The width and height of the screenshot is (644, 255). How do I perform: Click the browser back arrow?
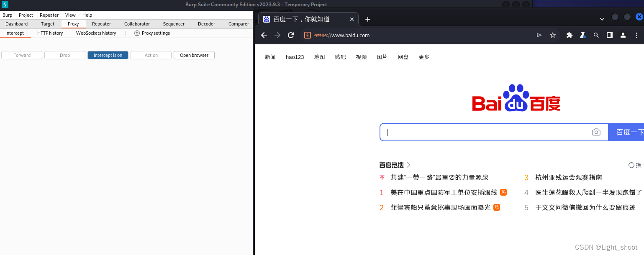[x=264, y=35]
